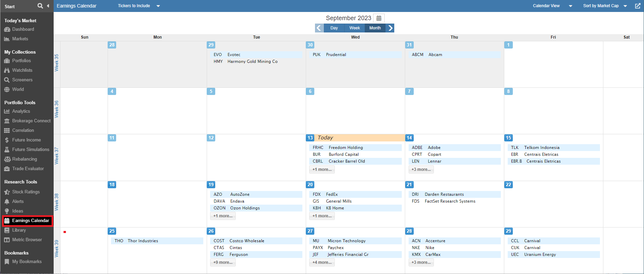The height and width of the screenshot is (274, 644).
Task: Open the HMY Harmony Gold Mining entry
Action: point(256,61)
